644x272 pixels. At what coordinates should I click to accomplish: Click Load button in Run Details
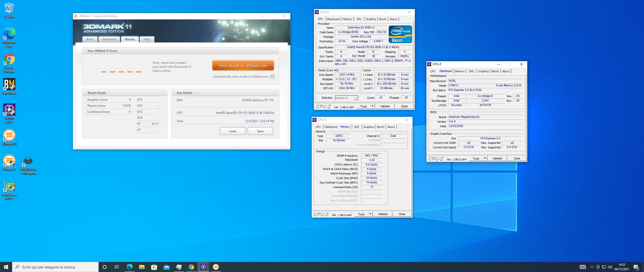pos(233,131)
